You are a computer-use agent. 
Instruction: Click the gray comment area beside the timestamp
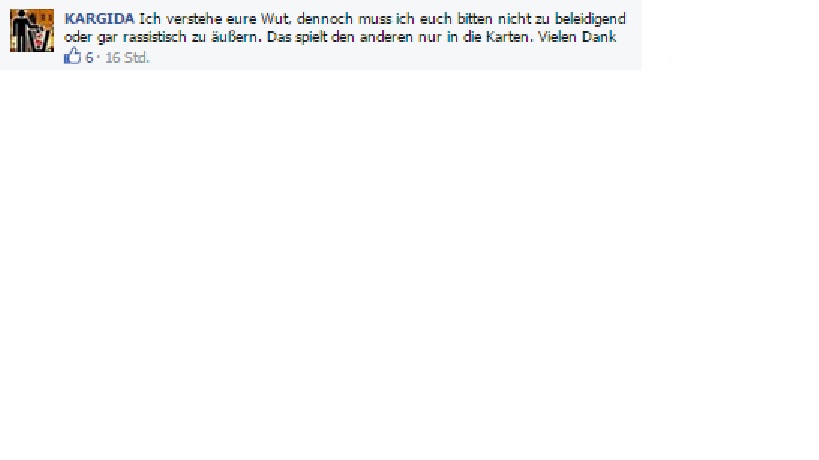[392, 58]
